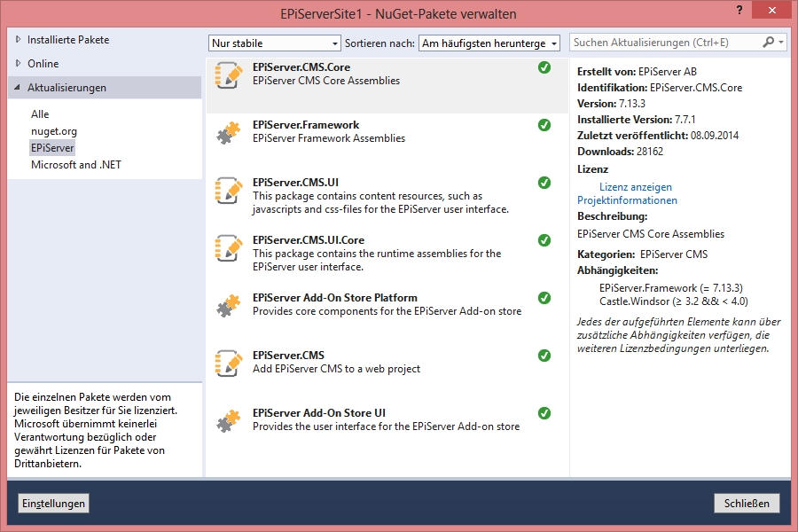Expand the Online section
The height and width of the screenshot is (532, 798).
click(19, 64)
